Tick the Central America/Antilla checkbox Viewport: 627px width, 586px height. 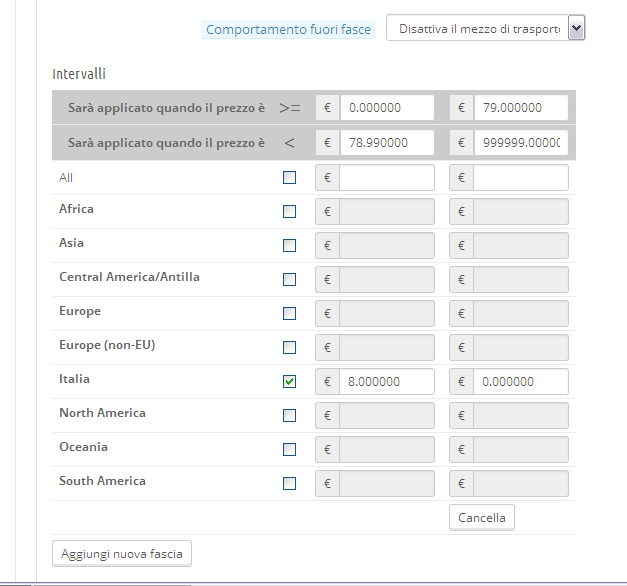[290, 280]
